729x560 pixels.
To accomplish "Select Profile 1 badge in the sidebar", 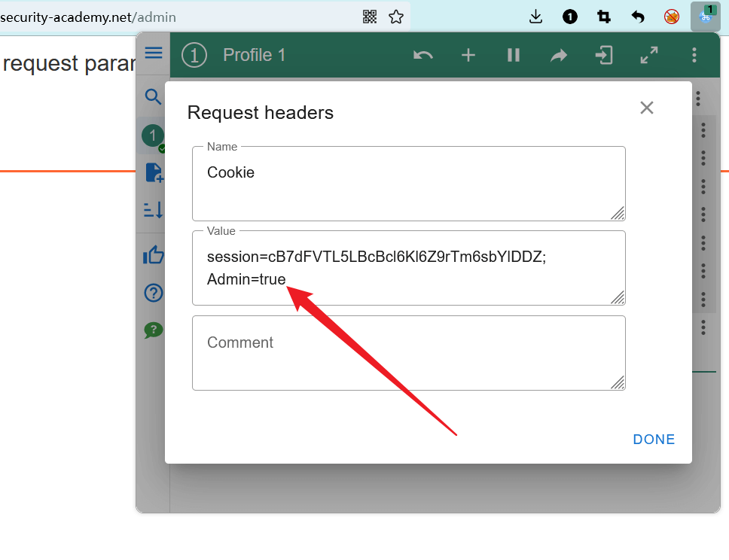I will coord(153,135).
